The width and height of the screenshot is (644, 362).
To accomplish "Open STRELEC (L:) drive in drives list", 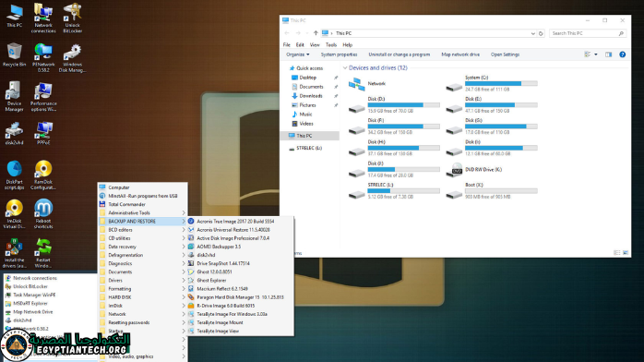I will [394, 190].
